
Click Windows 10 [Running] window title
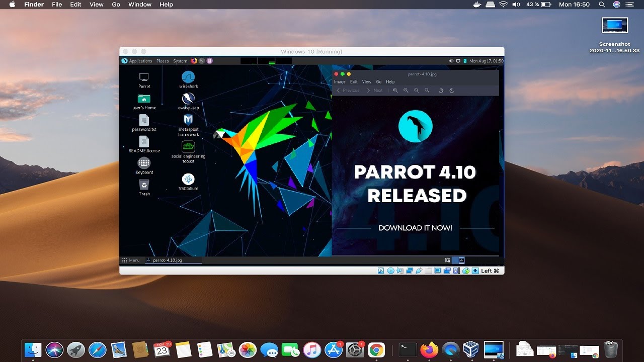pos(311,51)
